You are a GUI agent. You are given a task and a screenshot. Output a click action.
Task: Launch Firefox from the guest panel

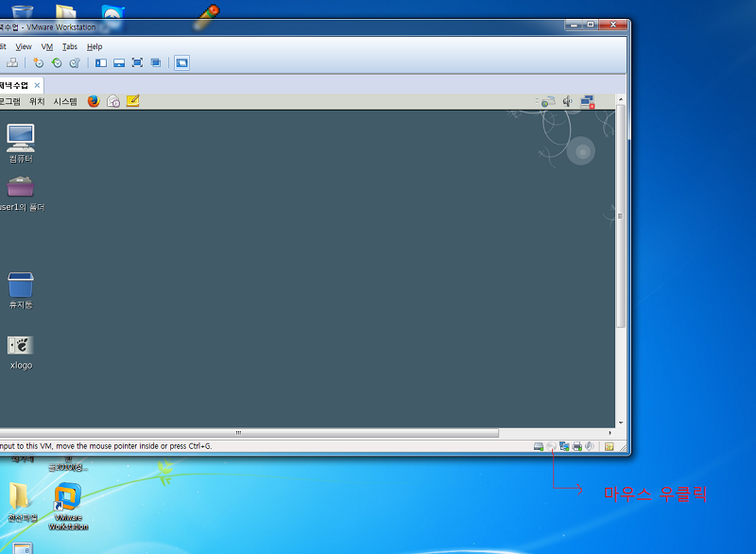[94, 101]
